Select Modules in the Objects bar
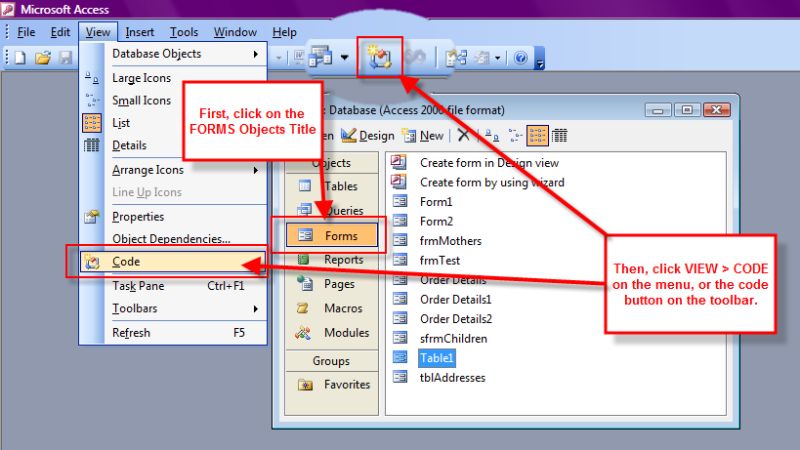The image size is (800, 450). coord(332,333)
